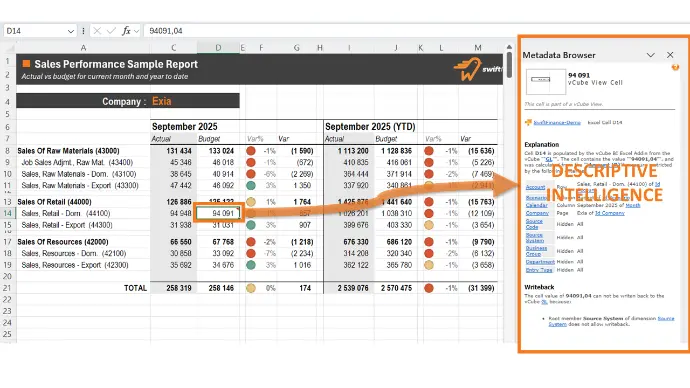The image size is (690, 388).
Task: Select column header C
Action: pyautogui.click(x=173, y=48)
